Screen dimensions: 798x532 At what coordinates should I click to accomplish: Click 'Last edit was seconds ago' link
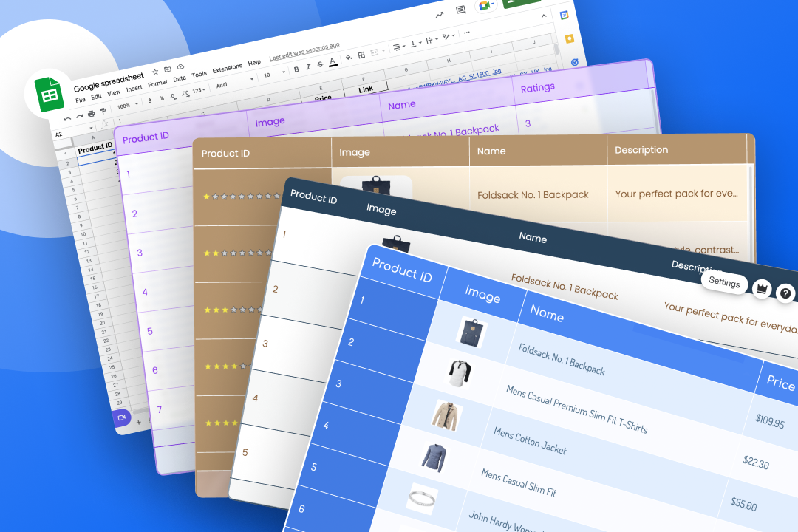(304, 52)
